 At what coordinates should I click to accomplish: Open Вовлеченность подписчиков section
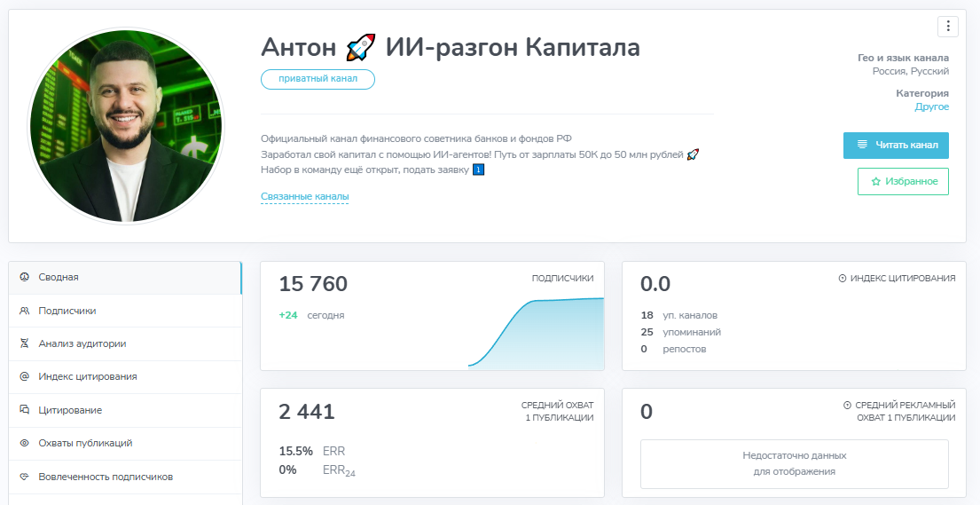(125, 477)
